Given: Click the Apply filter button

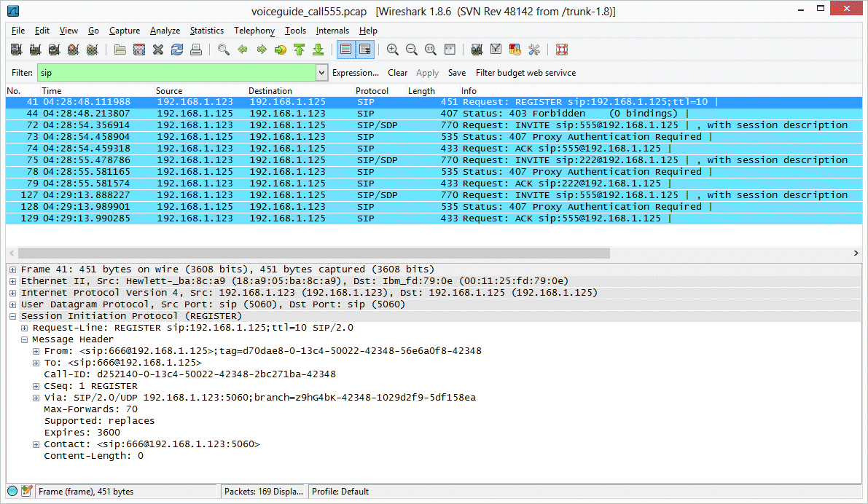Looking at the screenshot, I should click(427, 73).
